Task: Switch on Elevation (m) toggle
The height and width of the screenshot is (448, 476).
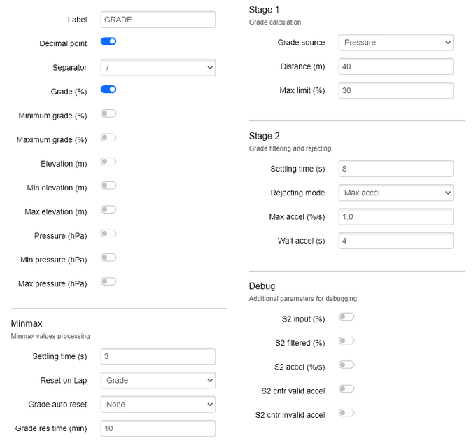Action: tap(108, 161)
